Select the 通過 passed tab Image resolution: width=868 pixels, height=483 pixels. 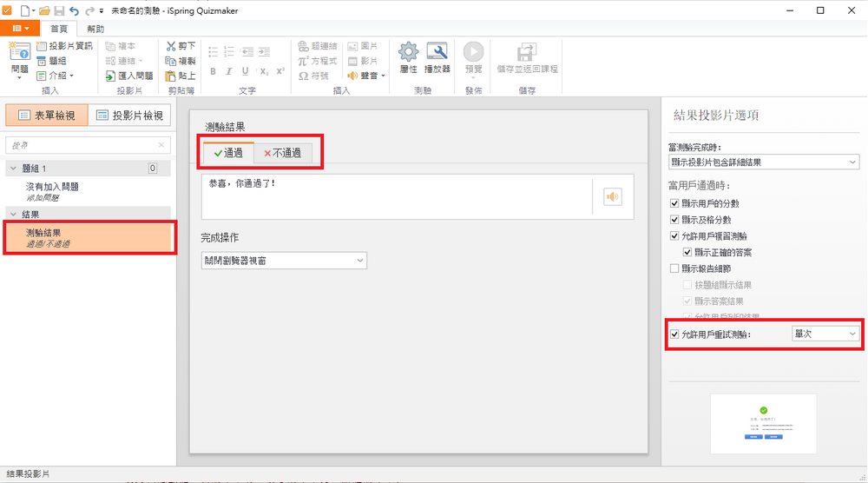[x=228, y=153]
